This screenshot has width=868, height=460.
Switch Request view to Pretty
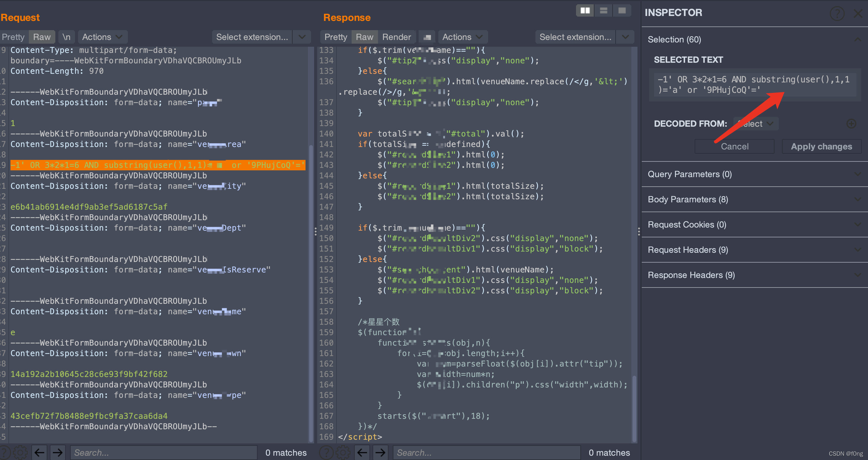point(13,37)
